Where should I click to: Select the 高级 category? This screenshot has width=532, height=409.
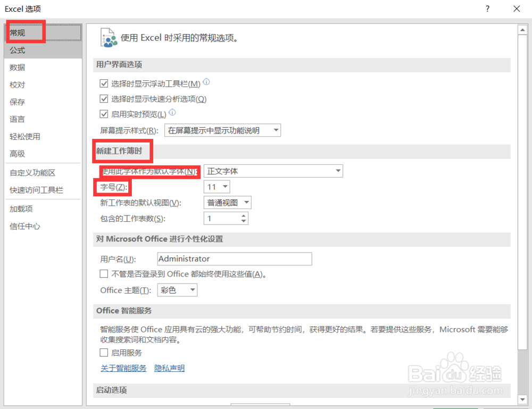(43, 154)
